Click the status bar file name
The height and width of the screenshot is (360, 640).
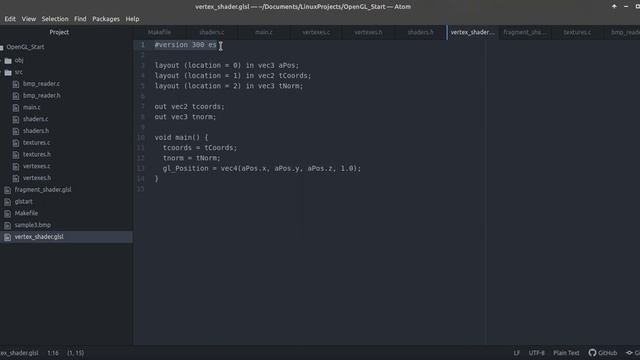click(x=19, y=353)
